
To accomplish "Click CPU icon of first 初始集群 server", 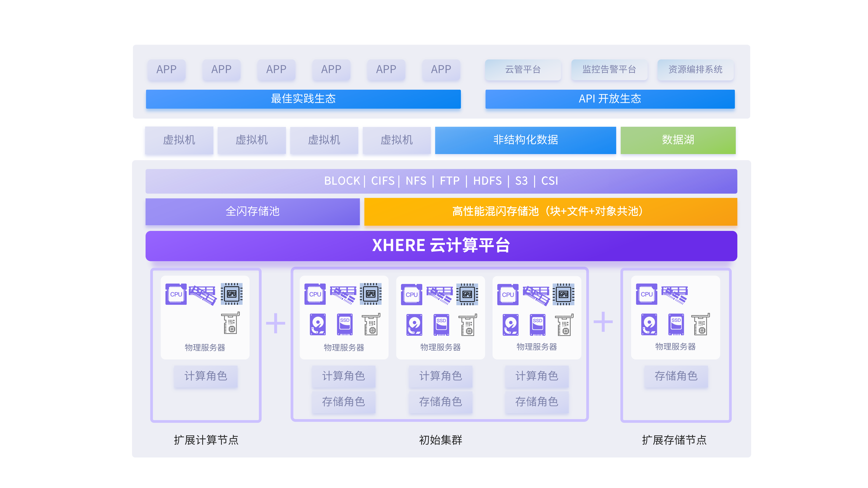I will click(x=315, y=294).
